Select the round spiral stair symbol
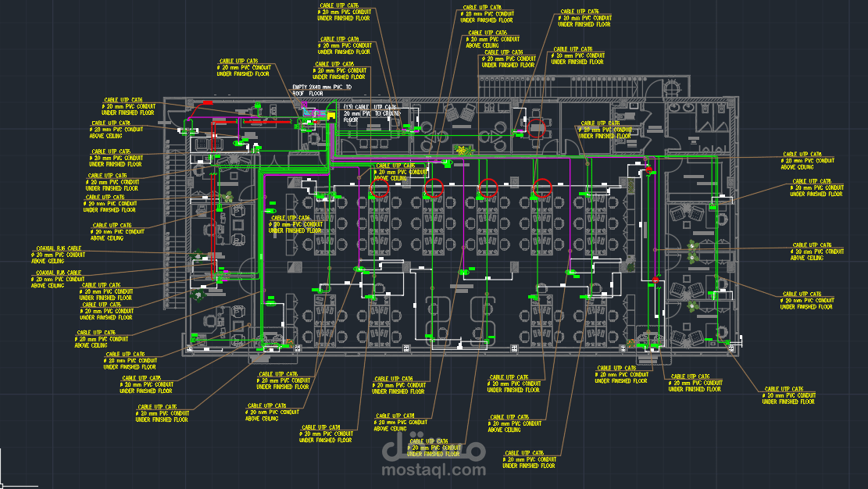This screenshot has height=489, width=868. pyautogui.click(x=673, y=88)
